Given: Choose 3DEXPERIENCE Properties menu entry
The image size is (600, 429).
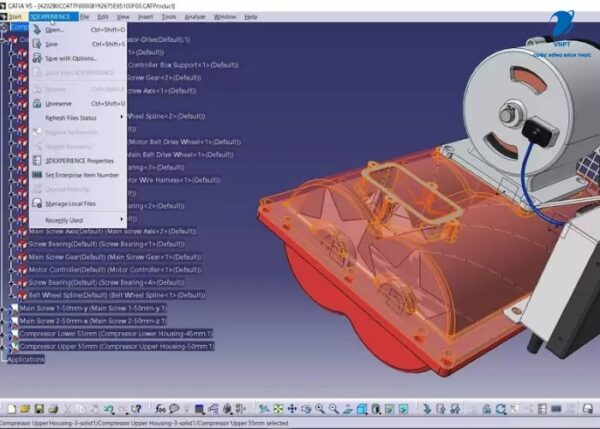Looking at the screenshot, I should tap(78, 161).
